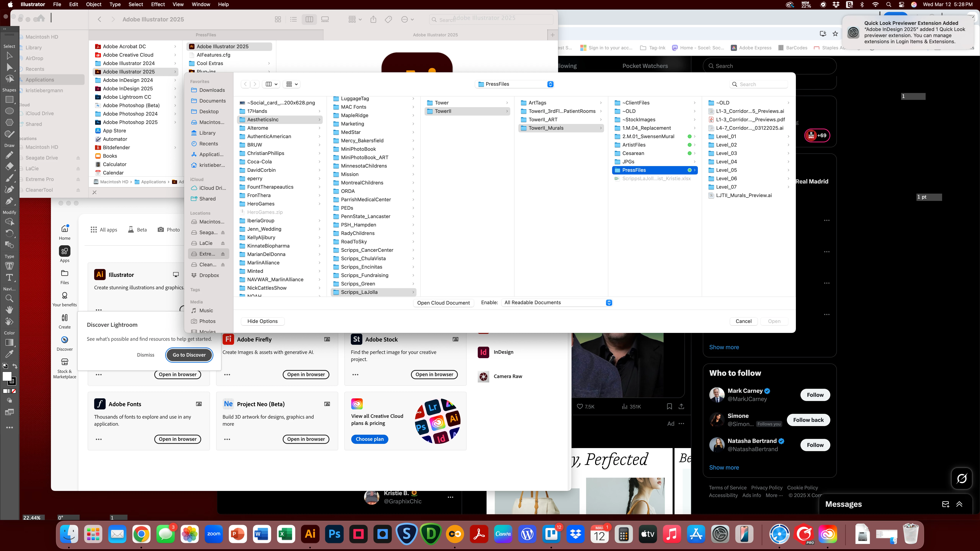The width and height of the screenshot is (980, 551).
Task: Pick the Eraser tool in Draw section
Action: pyautogui.click(x=10, y=167)
